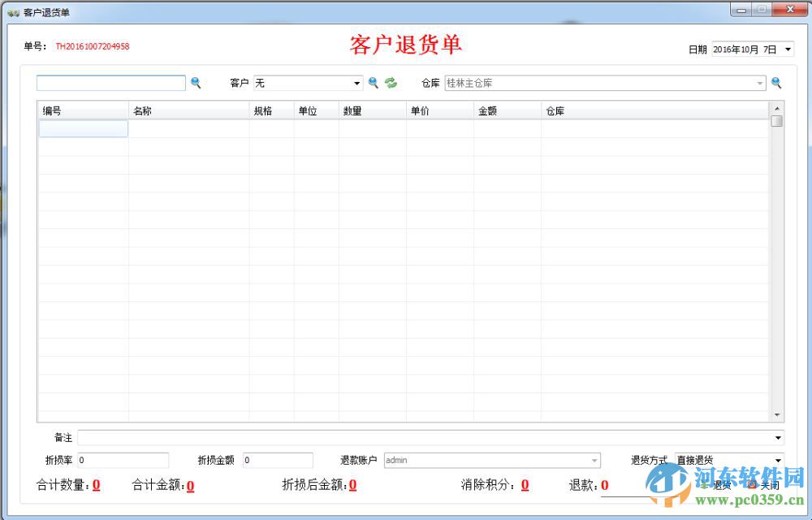
Task: Click the save icon on the 退货 button
Action: (x=705, y=485)
